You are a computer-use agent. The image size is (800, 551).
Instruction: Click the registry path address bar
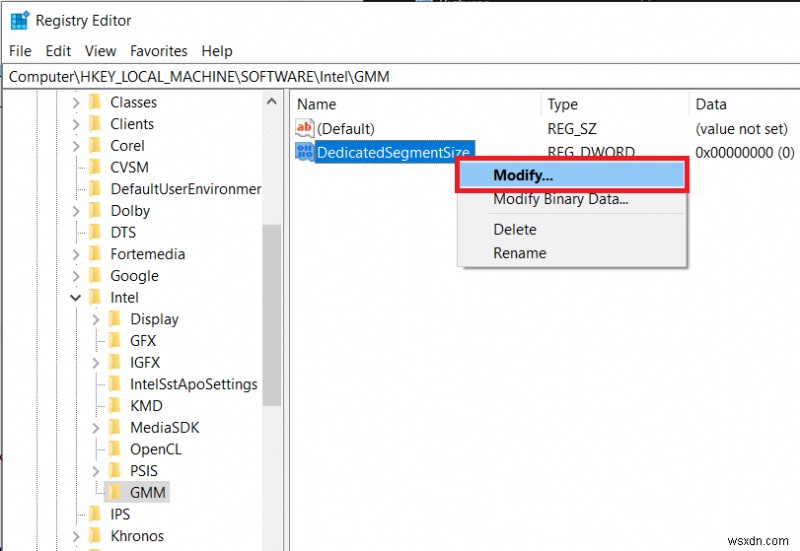401,77
